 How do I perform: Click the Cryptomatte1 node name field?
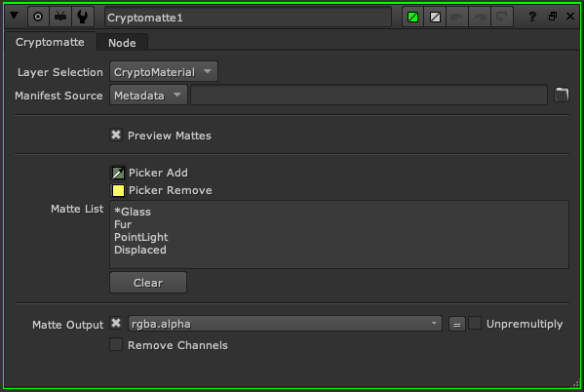click(248, 18)
